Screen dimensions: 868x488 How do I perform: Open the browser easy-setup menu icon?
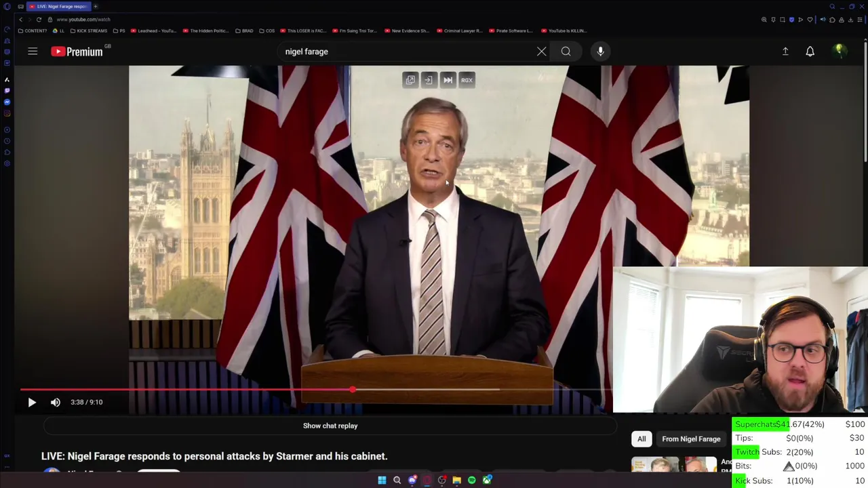pos(860,20)
